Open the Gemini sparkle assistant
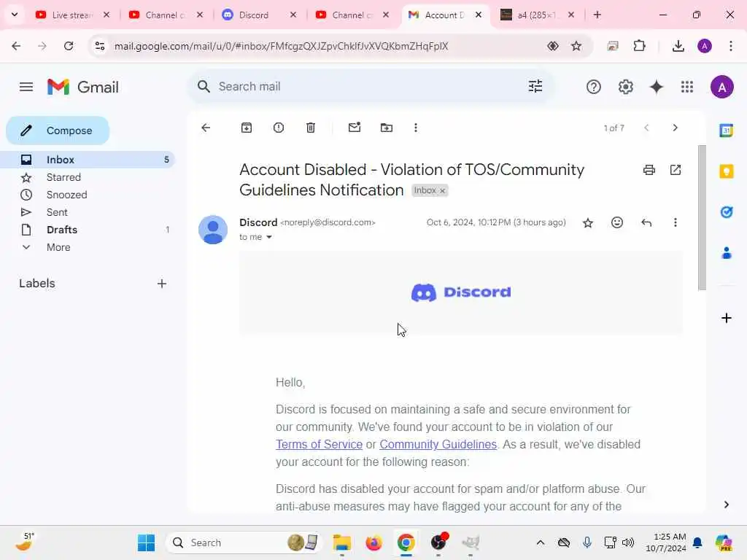This screenshot has width=747, height=560. coord(657,87)
